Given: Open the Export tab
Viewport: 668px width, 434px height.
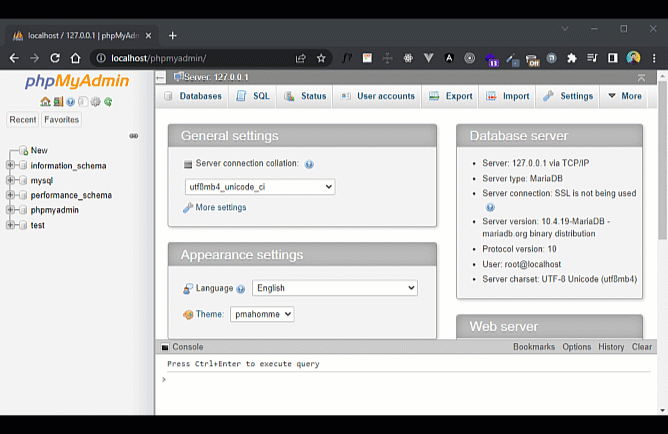Looking at the screenshot, I should pos(450,96).
